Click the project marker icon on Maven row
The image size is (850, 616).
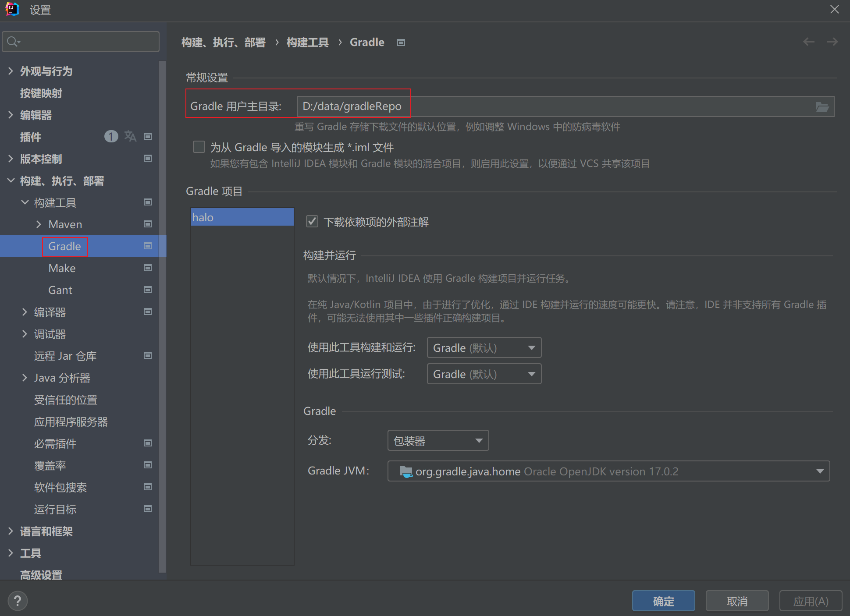[148, 224]
